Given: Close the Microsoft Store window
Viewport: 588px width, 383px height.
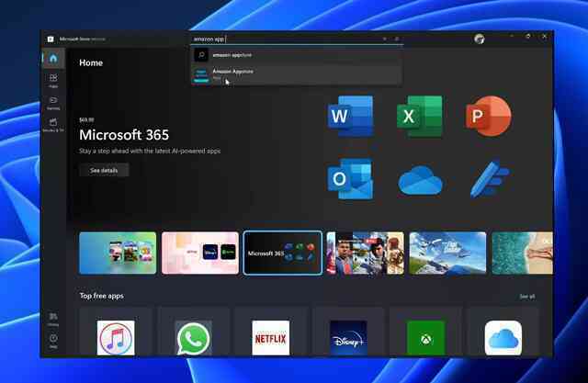Looking at the screenshot, I should tap(545, 37).
